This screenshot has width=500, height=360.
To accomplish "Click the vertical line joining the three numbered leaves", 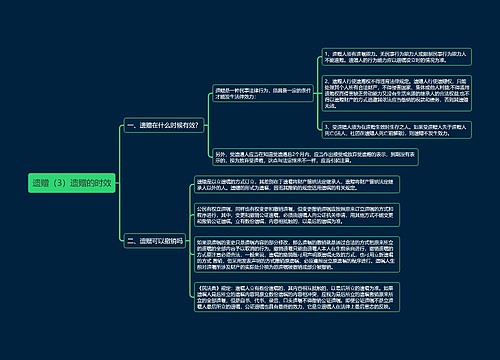I will pos(318,93).
